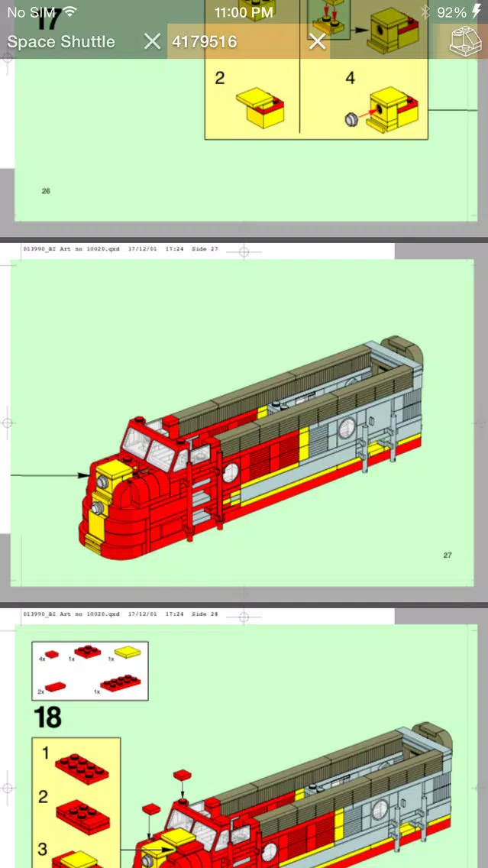Tap page number 27

(x=447, y=555)
